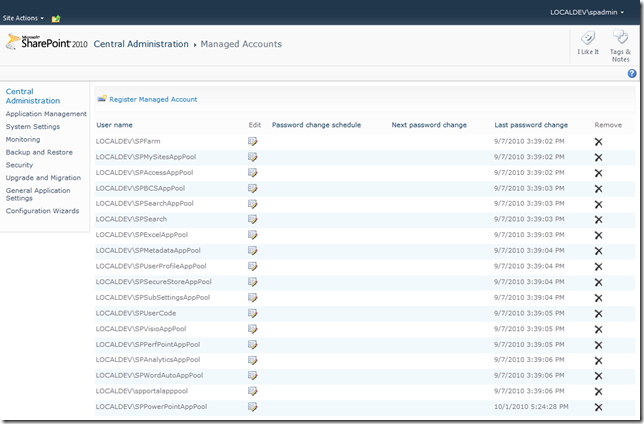Screen dimensions: 644x424
Task: Open Backup and Restore in the sidebar
Action: [39, 152]
